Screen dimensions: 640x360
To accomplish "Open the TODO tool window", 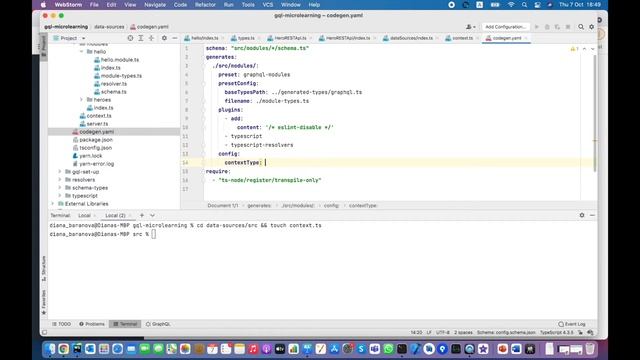I will pyautogui.click(x=62, y=324).
